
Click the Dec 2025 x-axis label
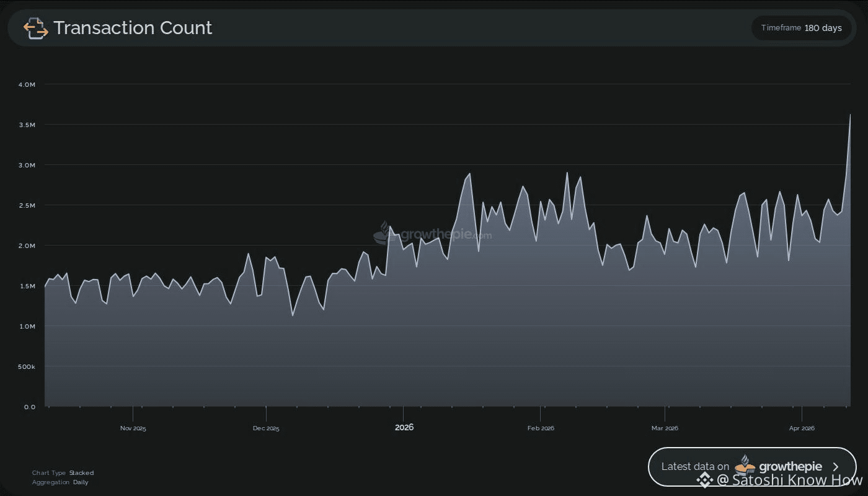pos(266,428)
